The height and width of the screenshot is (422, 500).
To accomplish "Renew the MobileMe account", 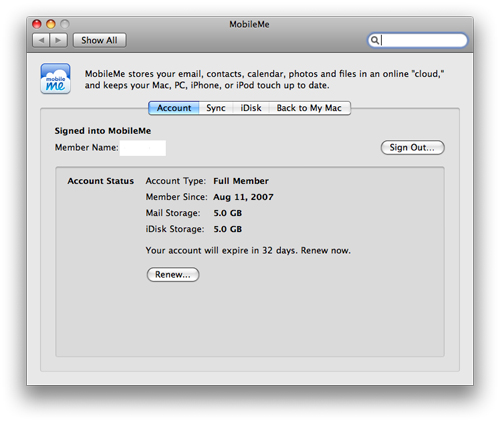I will click(173, 274).
